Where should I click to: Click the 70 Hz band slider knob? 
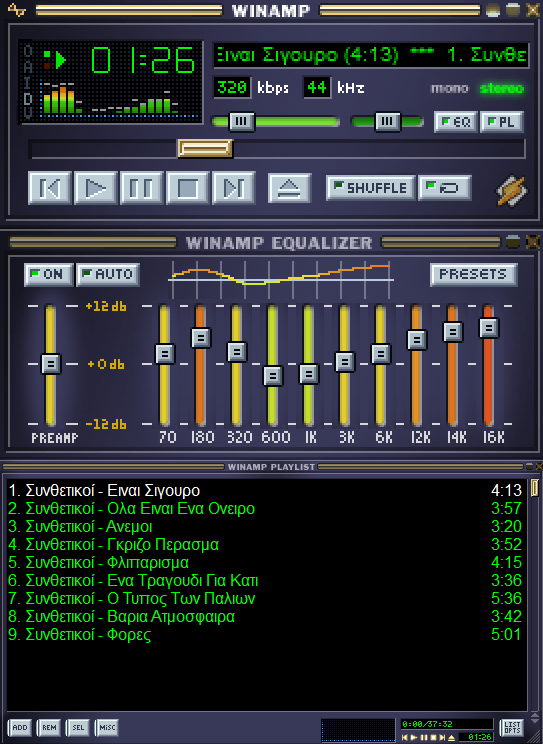coord(165,353)
